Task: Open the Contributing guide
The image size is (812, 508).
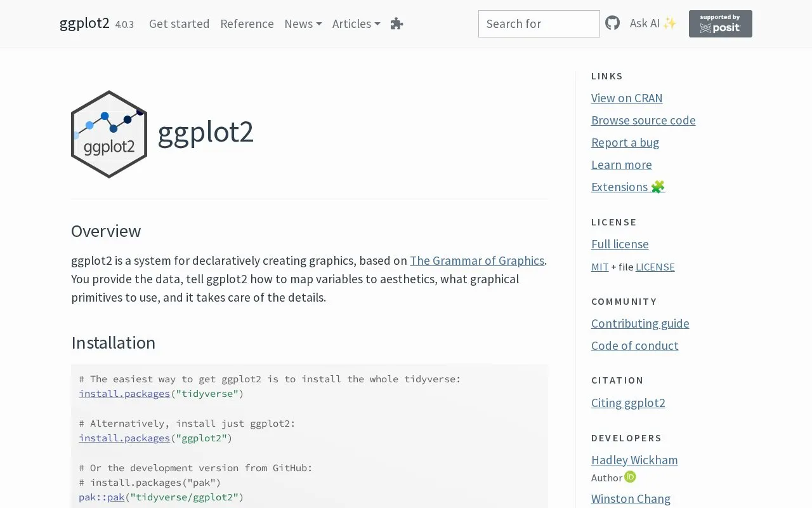Action: click(x=640, y=323)
